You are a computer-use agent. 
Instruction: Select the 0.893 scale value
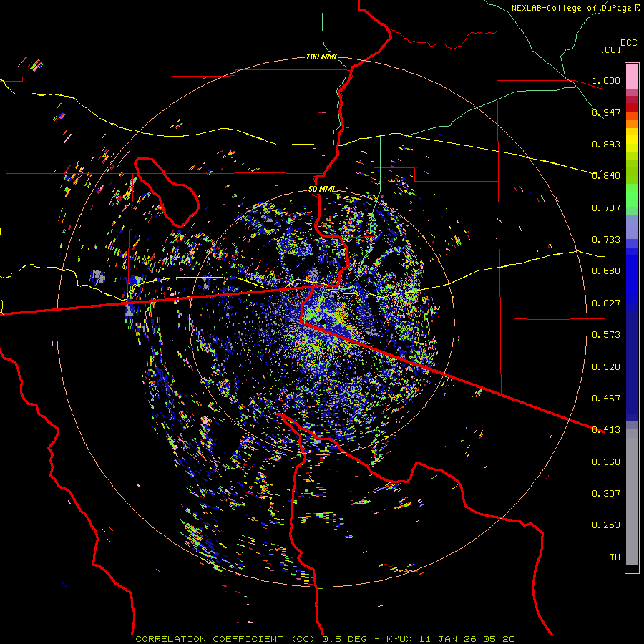click(606, 144)
